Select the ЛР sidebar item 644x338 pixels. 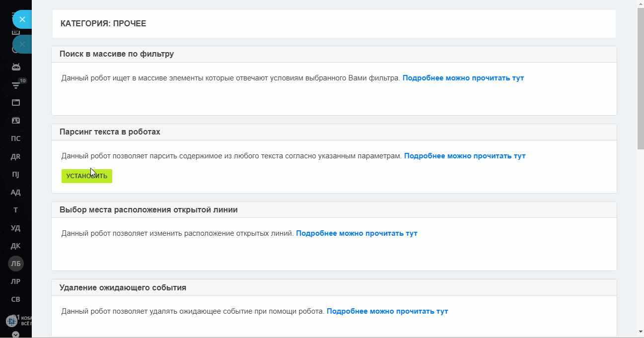[15, 281]
